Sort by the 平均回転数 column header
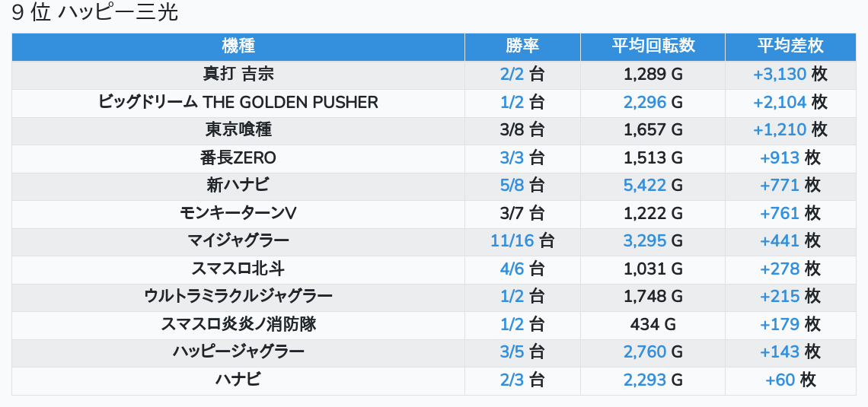The width and height of the screenshot is (868, 407). pyautogui.click(x=653, y=47)
